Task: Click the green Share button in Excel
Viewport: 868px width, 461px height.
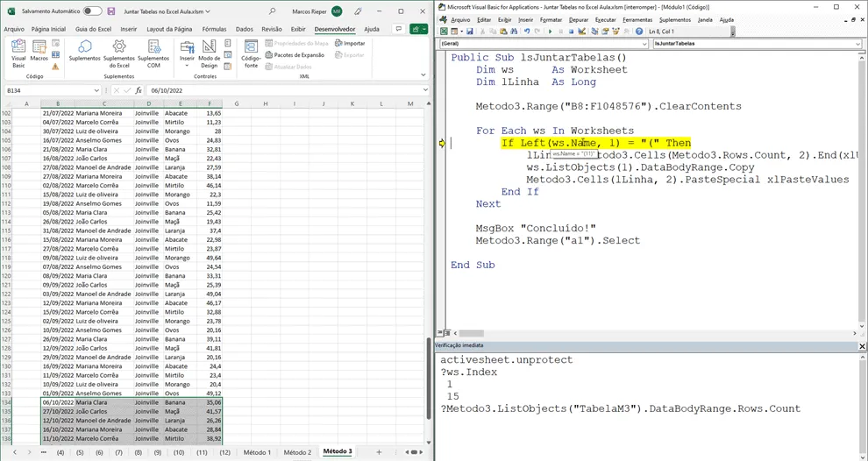Action: pos(416,29)
